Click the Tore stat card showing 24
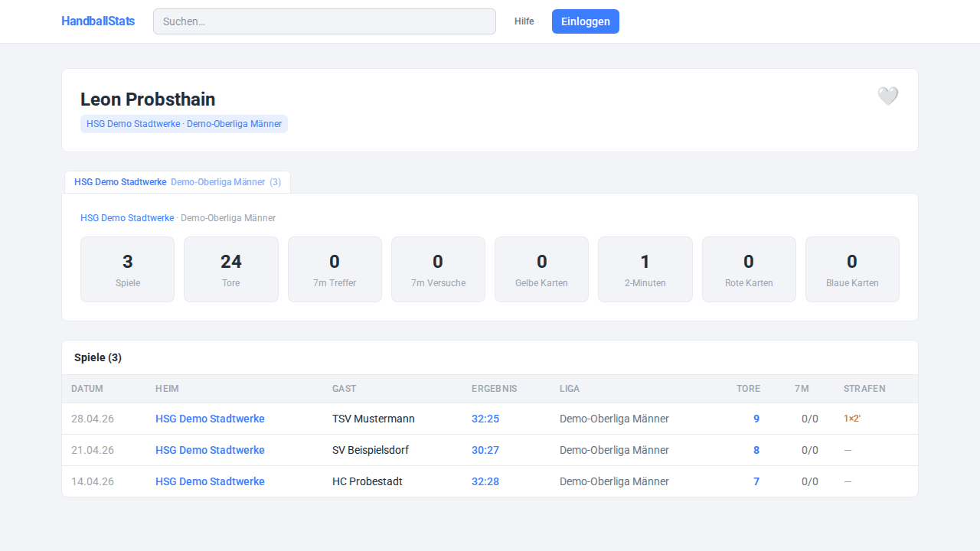The image size is (980, 551). coord(231,269)
